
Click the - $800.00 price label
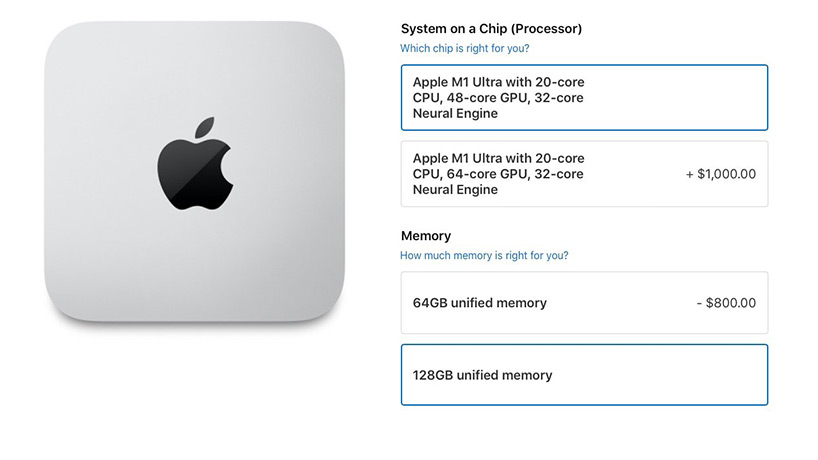tap(726, 303)
